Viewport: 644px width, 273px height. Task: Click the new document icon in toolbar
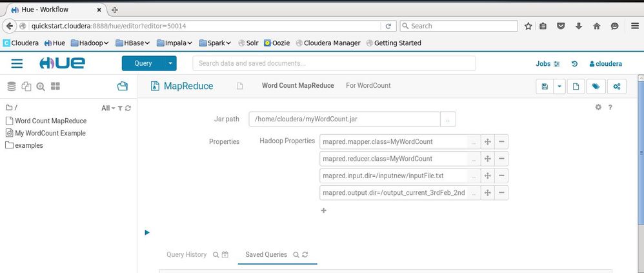coord(576,86)
